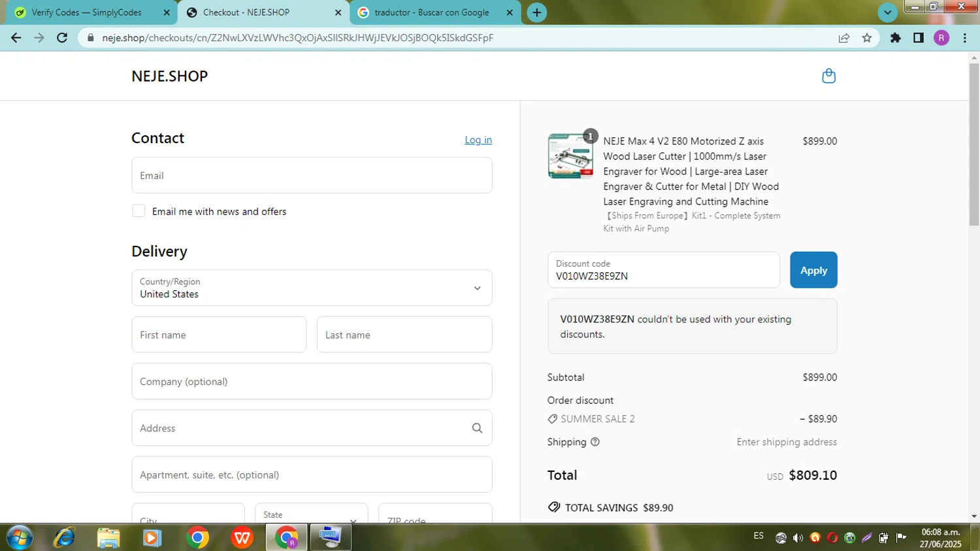Click the browser back arrow

(16, 38)
